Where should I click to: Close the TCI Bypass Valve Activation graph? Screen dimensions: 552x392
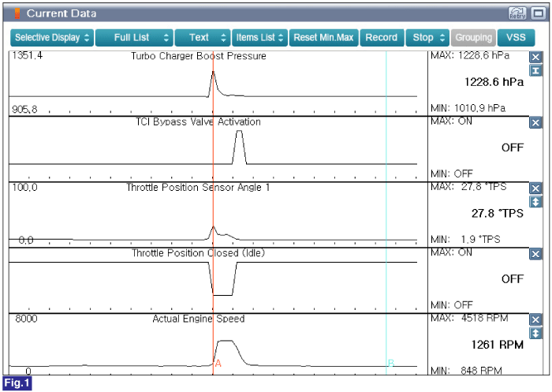pos(535,123)
